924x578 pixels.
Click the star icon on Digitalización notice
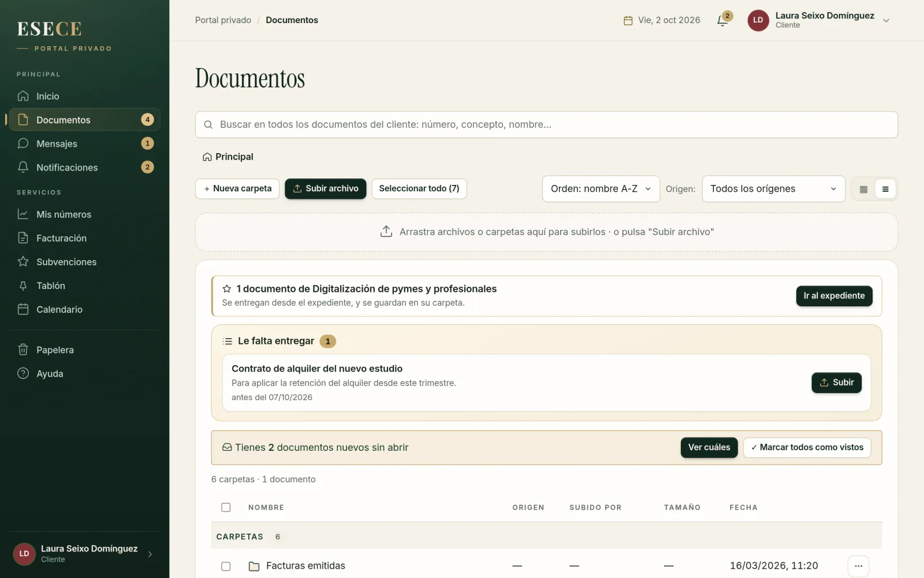[x=227, y=288]
